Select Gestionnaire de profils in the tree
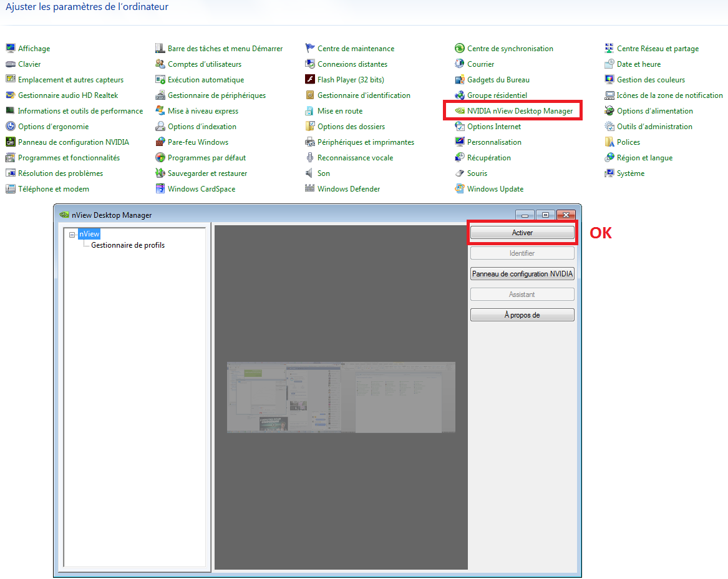Image resolution: width=728 pixels, height=579 pixels. tap(128, 245)
